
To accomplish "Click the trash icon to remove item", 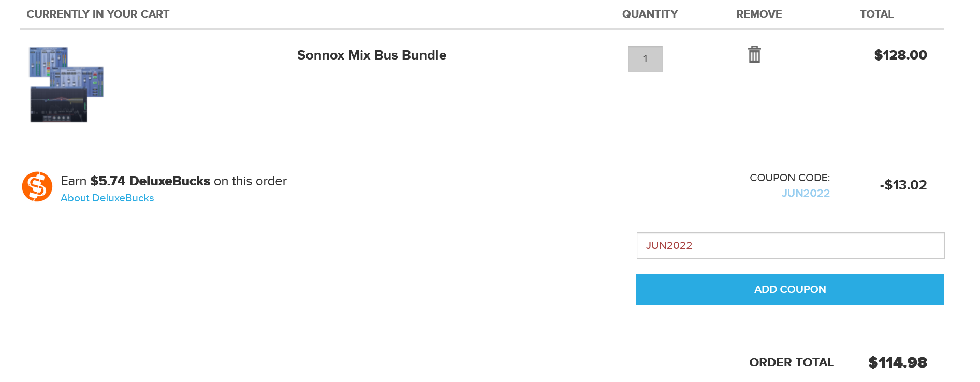I will pyautogui.click(x=754, y=54).
